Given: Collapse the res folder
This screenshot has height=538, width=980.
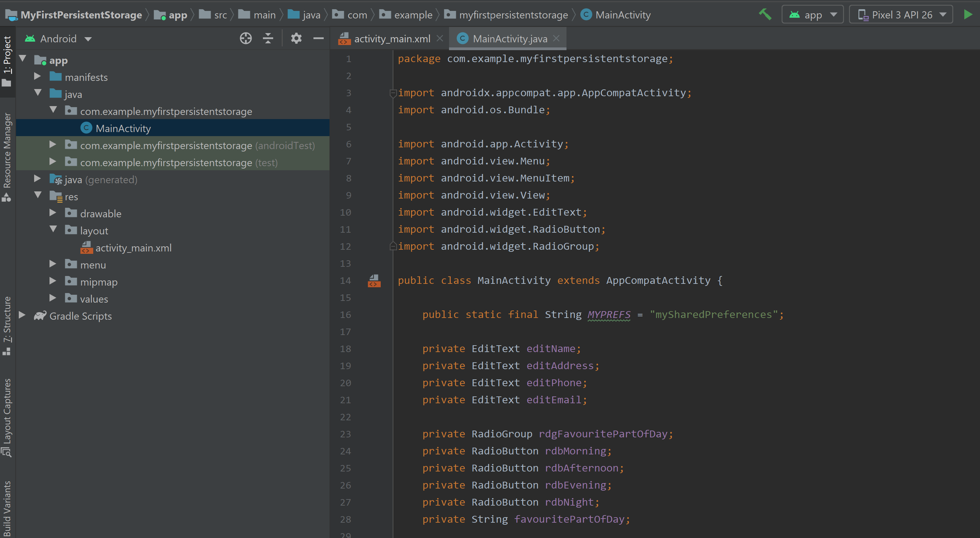Looking at the screenshot, I should click(38, 195).
